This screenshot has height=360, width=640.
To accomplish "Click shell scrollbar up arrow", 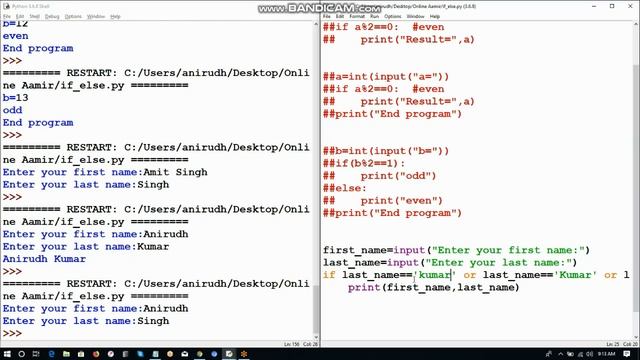I will [316, 24].
